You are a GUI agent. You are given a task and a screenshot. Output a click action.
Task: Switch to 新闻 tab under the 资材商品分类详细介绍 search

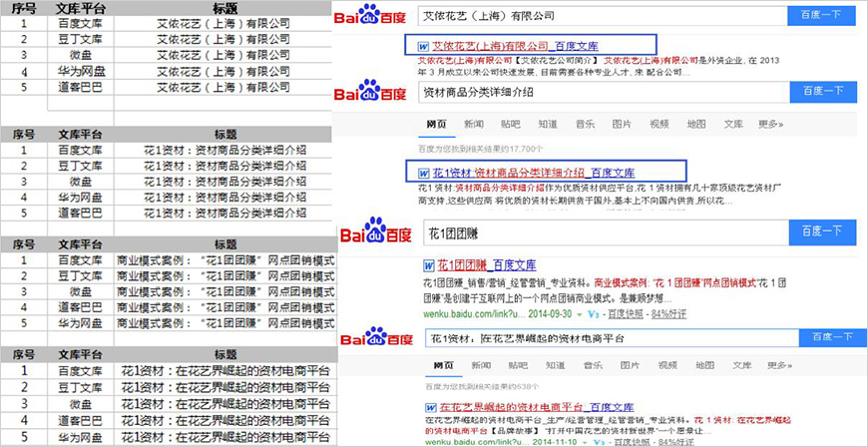click(473, 124)
